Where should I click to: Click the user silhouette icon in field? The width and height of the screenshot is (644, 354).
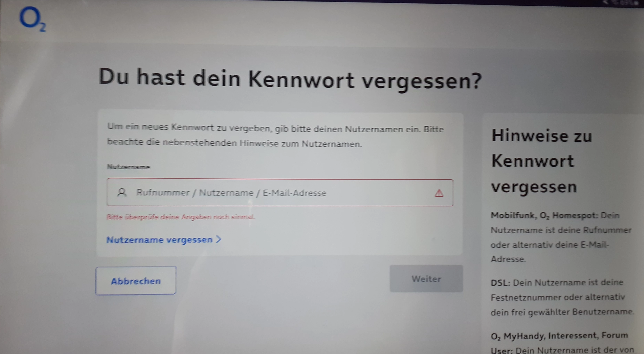coord(122,193)
